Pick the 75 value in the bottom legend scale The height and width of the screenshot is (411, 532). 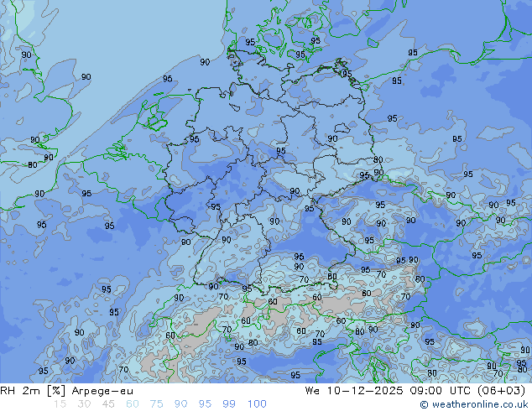click(x=156, y=404)
